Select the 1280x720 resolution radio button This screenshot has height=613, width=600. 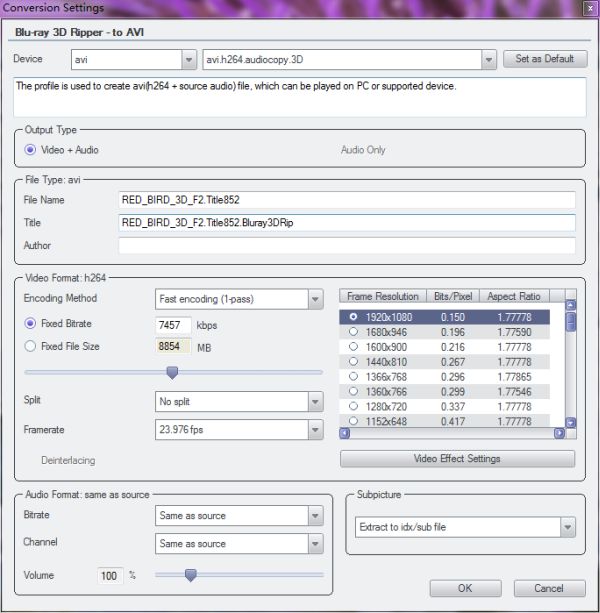pyautogui.click(x=353, y=406)
